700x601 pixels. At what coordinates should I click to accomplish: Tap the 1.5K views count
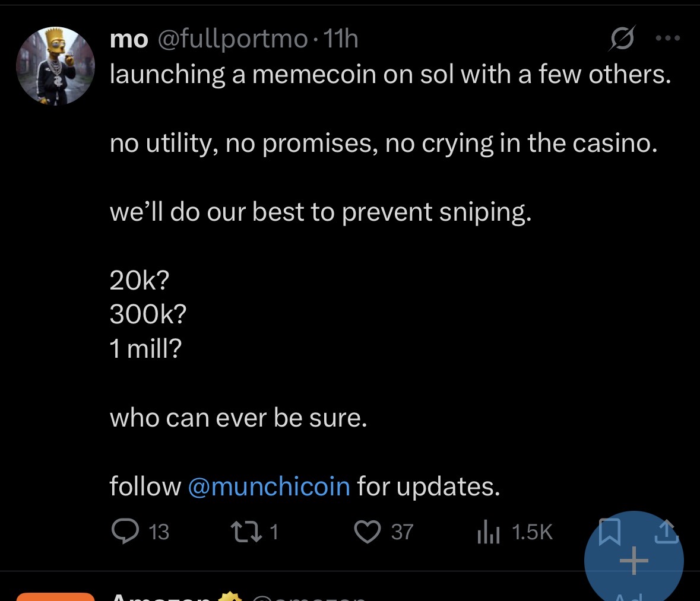click(x=532, y=532)
